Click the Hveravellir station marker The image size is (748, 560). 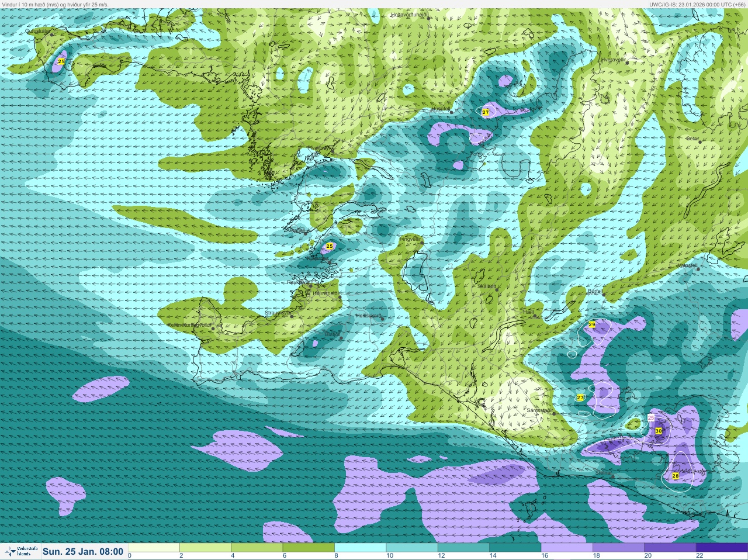coord(628,63)
